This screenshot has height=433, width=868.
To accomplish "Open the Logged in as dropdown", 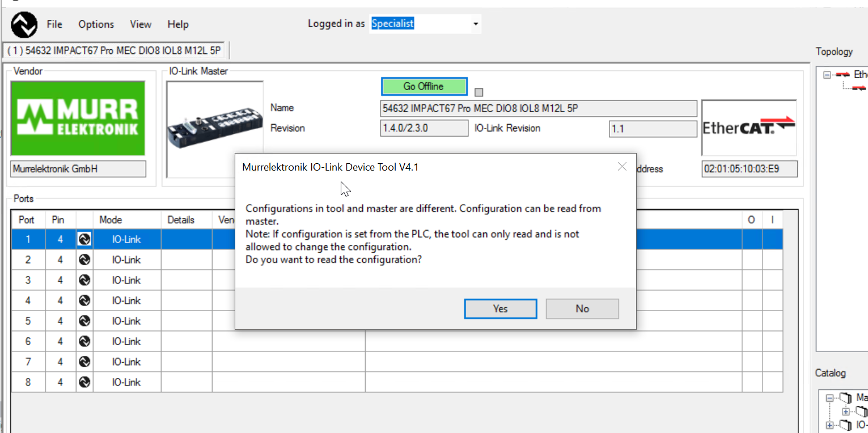I will [x=475, y=24].
